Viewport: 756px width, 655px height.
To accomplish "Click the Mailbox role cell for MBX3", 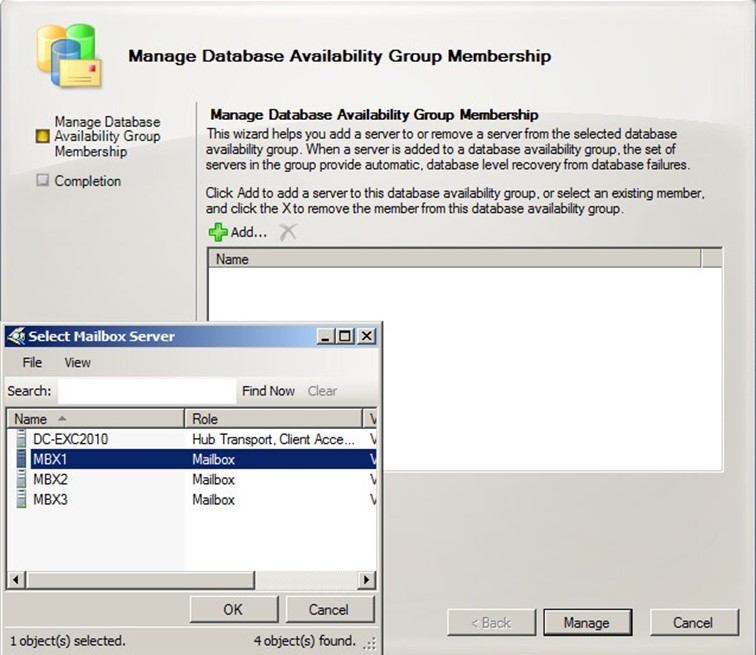I will [214, 499].
